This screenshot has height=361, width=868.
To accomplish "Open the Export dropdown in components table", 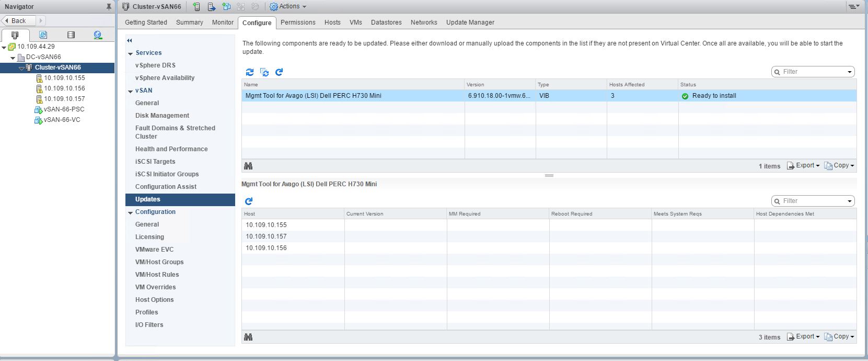I will tap(803, 166).
